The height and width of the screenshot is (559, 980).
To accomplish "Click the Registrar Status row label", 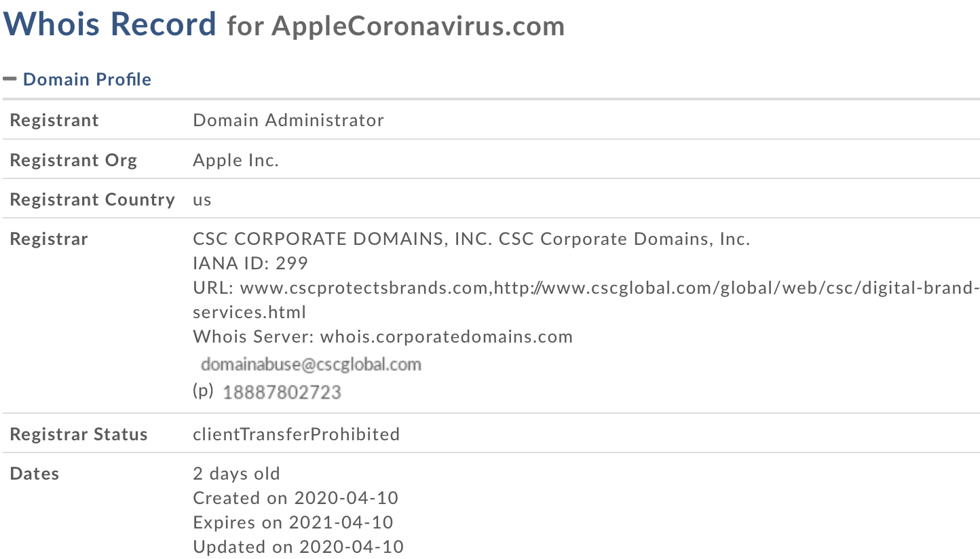I will pyautogui.click(x=79, y=434).
